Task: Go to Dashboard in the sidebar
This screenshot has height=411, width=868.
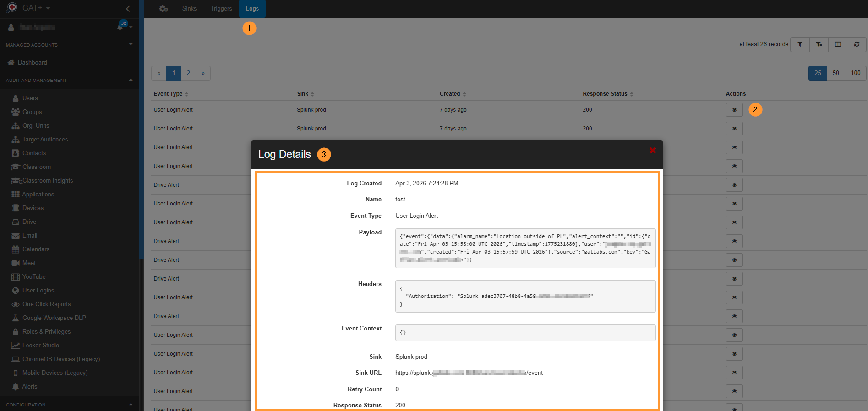Action: point(32,62)
